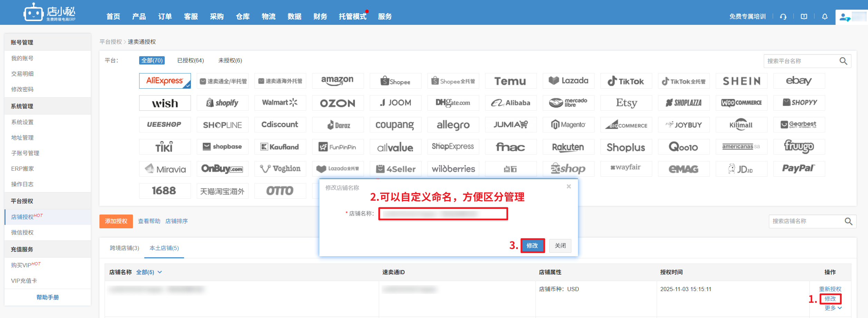Select the Amazon platform logo
This screenshot has height=318, width=868.
coord(338,81)
